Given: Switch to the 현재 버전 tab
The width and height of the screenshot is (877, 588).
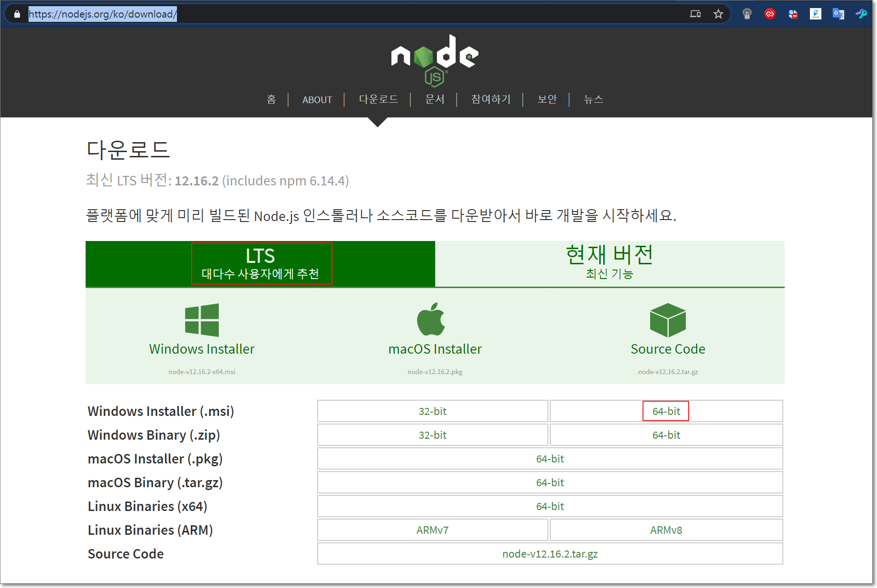Looking at the screenshot, I should coord(610,264).
